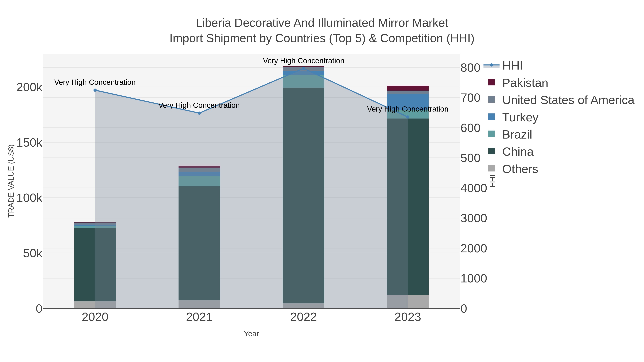Click the Others segment of the 2023 bar
Viewport: 644px width, 362px height.
click(408, 302)
